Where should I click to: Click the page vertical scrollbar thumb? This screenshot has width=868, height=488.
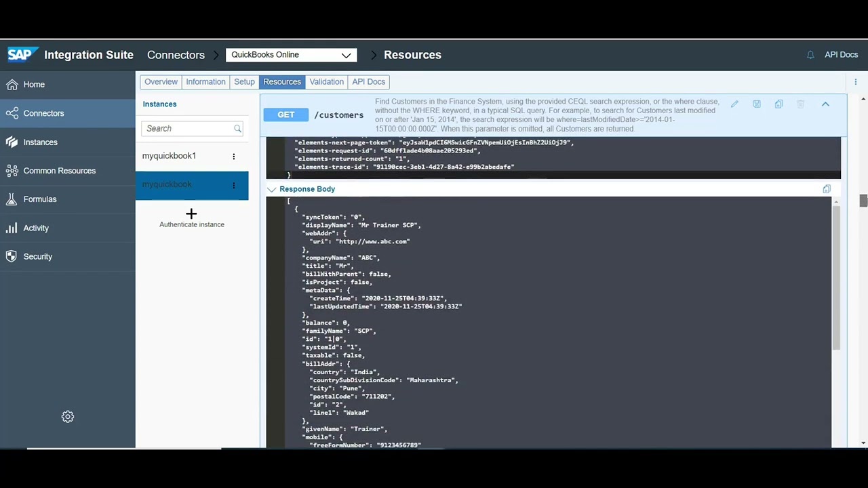pos(863,201)
